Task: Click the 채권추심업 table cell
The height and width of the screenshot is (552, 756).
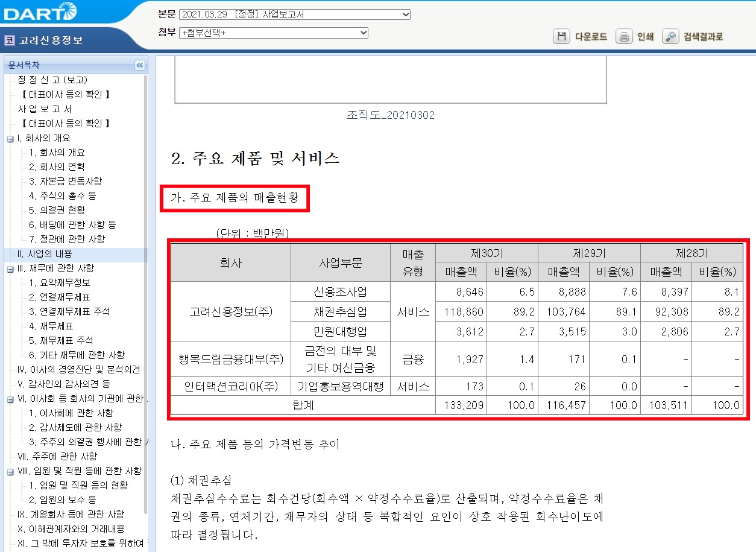Action: coord(341,312)
